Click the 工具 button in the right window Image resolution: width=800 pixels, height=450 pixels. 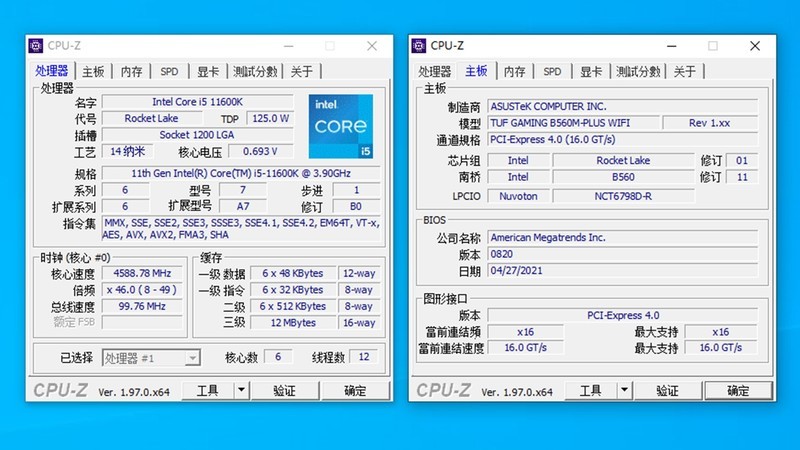pos(591,391)
